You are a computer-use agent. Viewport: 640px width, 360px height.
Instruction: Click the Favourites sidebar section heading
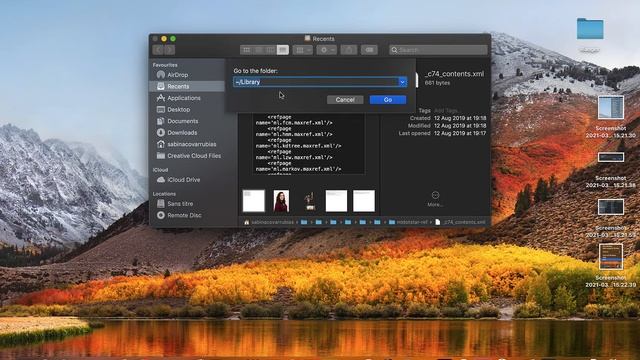[x=165, y=65]
